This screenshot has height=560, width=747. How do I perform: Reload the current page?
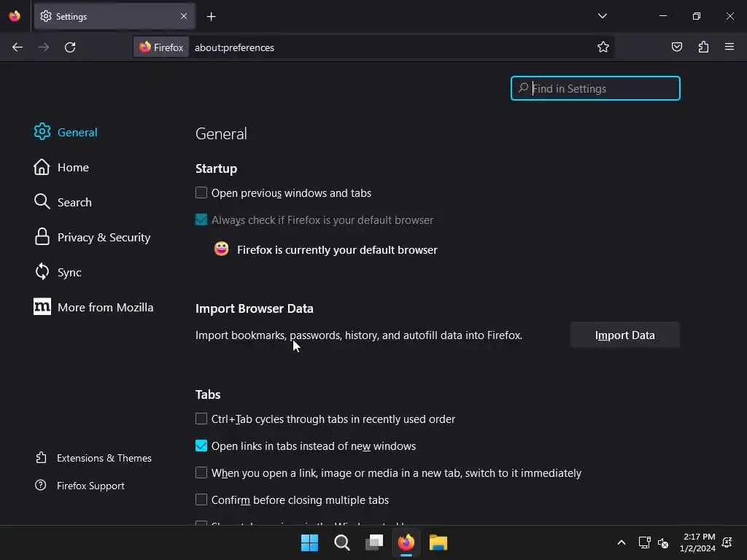click(70, 47)
